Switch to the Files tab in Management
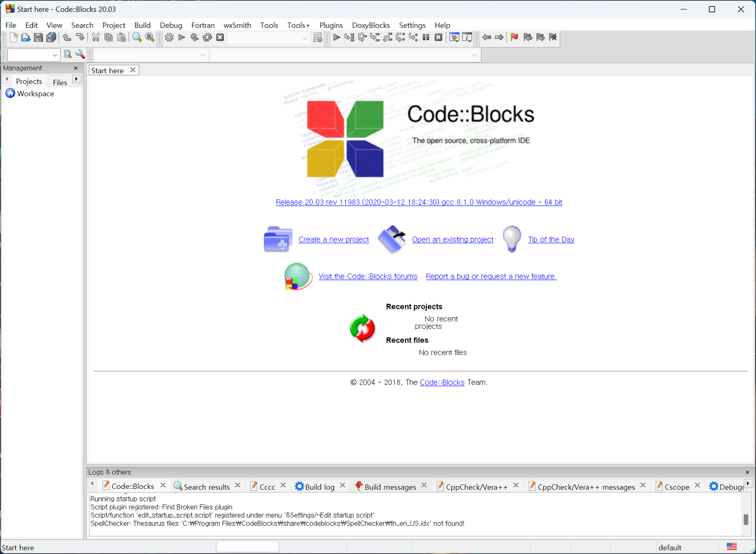 click(x=59, y=82)
